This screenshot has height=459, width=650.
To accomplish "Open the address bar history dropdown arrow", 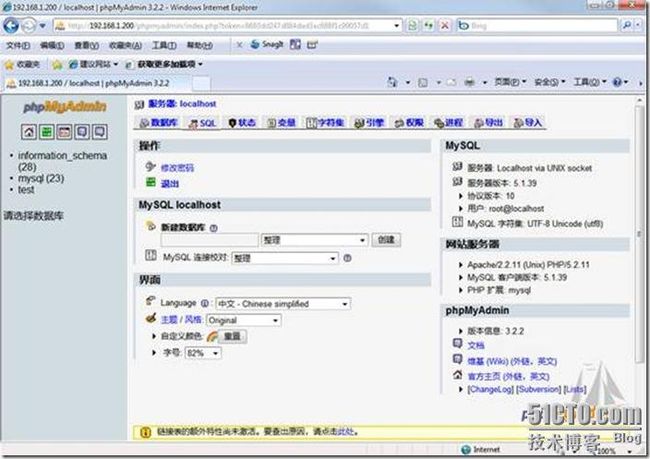I will (x=396, y=26).
